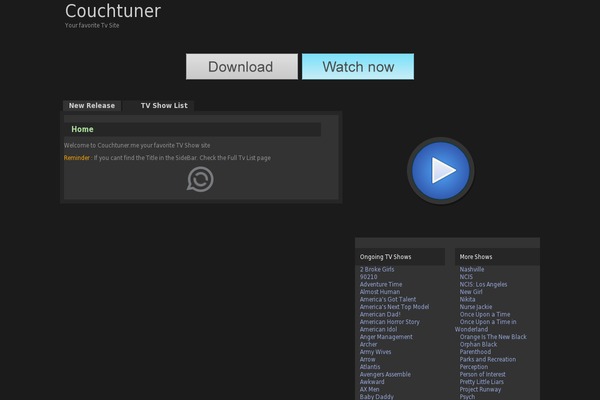Open the AX Men link
The height and width of the screenshot is (400, 600).
(x=369, y=389)
